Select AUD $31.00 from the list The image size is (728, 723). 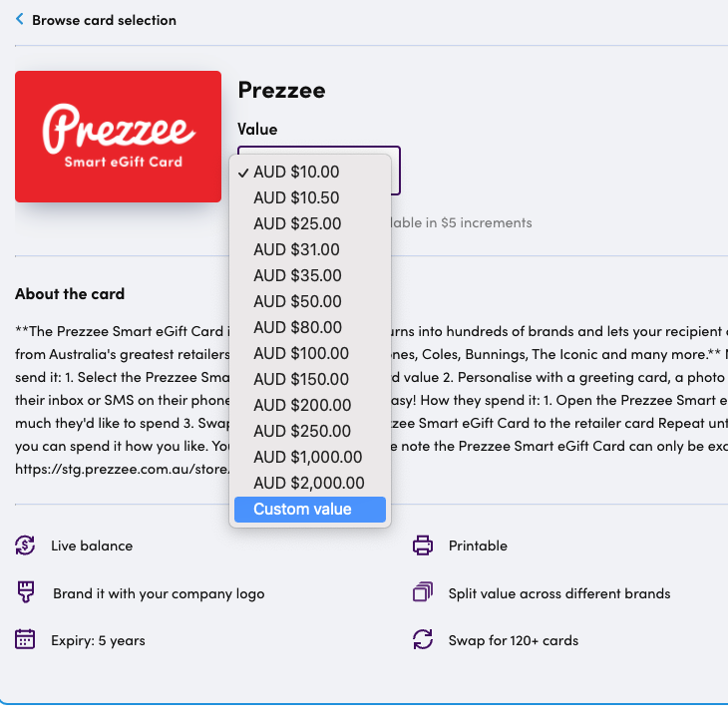click(x=310, y=250)
